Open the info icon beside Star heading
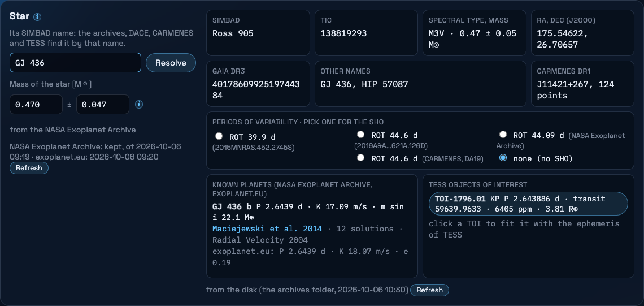Screen dimensions: 644x306 coord(37,16)
